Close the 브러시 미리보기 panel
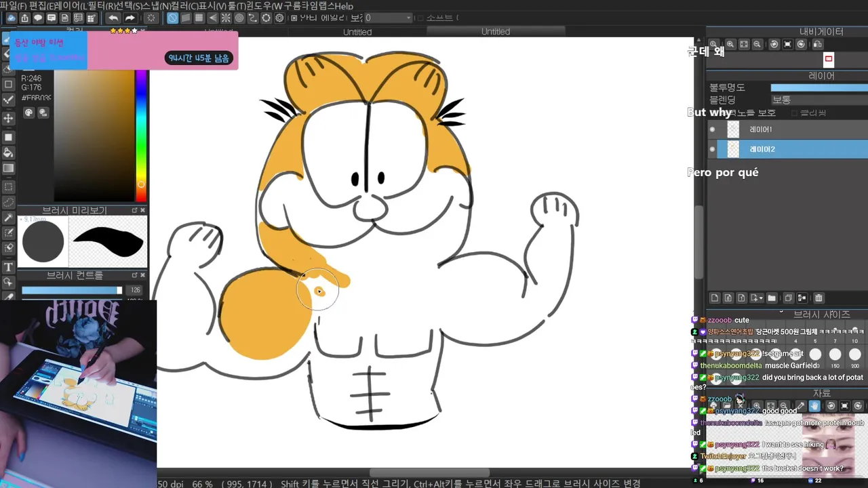The height and width of the screenshot is (488, 868). (x=142, y=211)
